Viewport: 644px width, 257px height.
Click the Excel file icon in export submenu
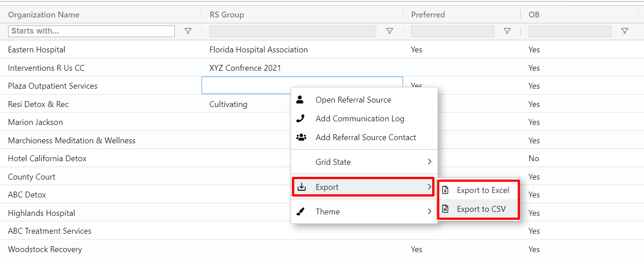(445, 190)
